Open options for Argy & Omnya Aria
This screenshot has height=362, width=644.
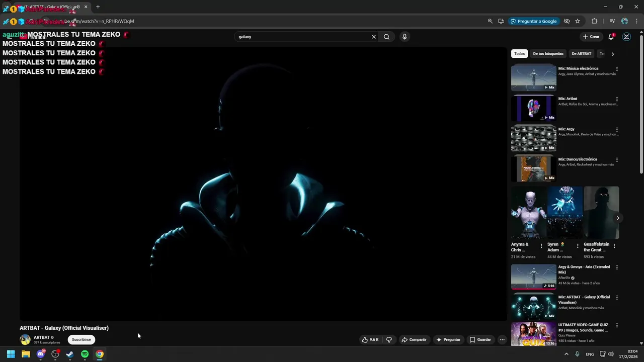(x=617, y=267)
